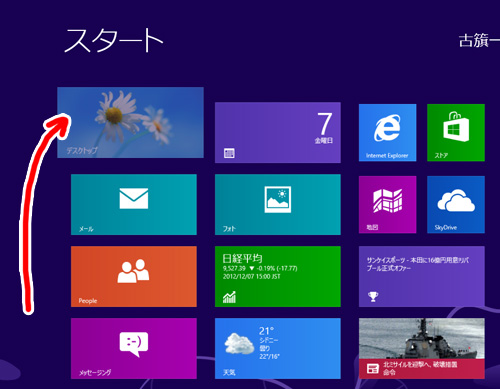This screenshot has height=389, width=500.
Task: Click the weather cloud icon
Action: [239, 344]
